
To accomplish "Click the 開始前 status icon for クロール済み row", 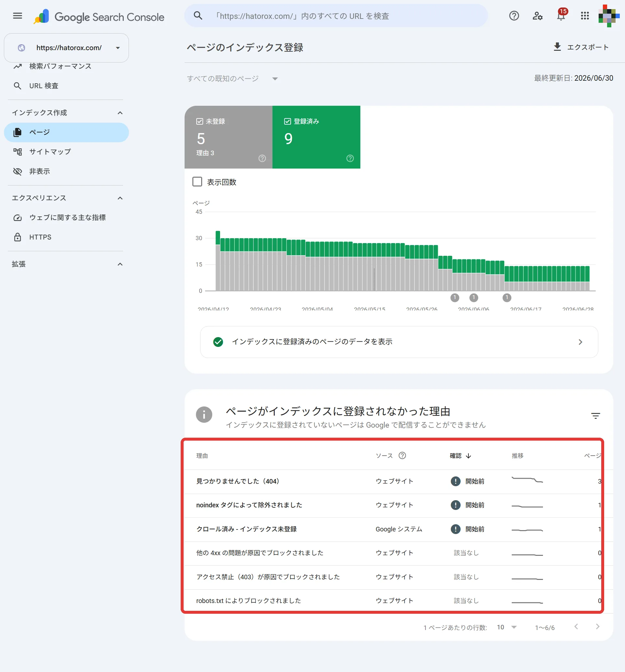I will pos(455,529).
